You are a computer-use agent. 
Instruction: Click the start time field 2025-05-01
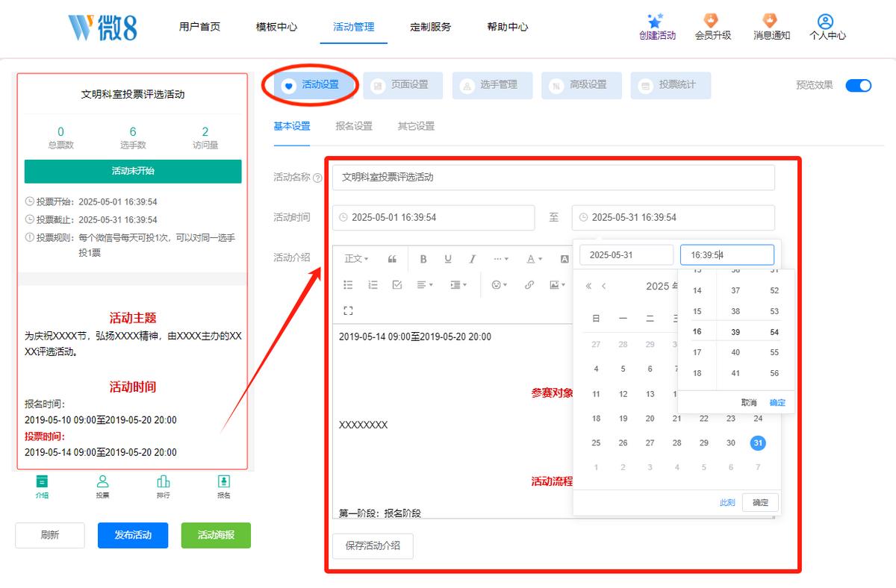pos(434,217)
